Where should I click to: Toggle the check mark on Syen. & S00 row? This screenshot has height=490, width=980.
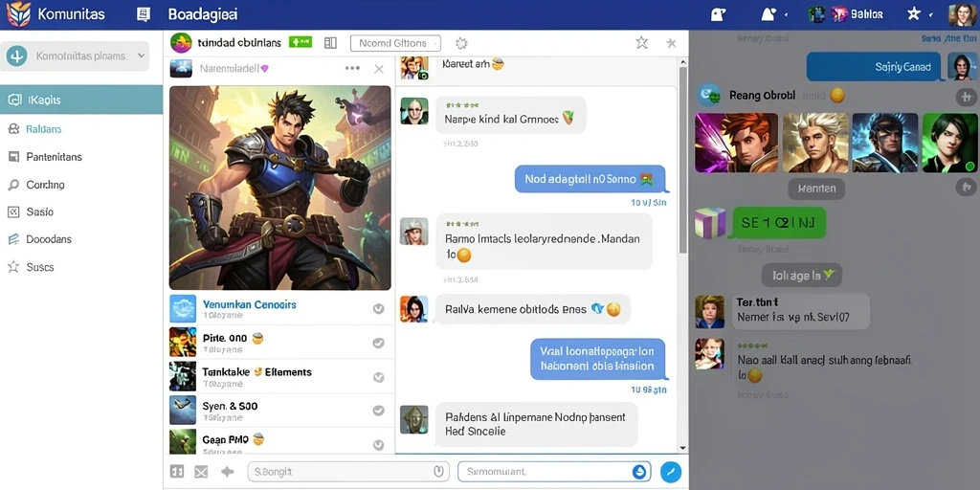pyautogui.click(x=378, y=411)
